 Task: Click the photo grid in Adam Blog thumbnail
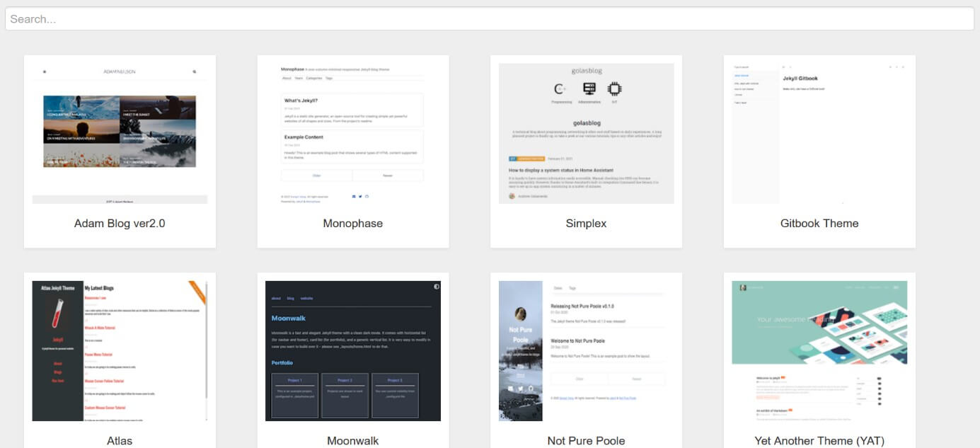click(120, 132)
